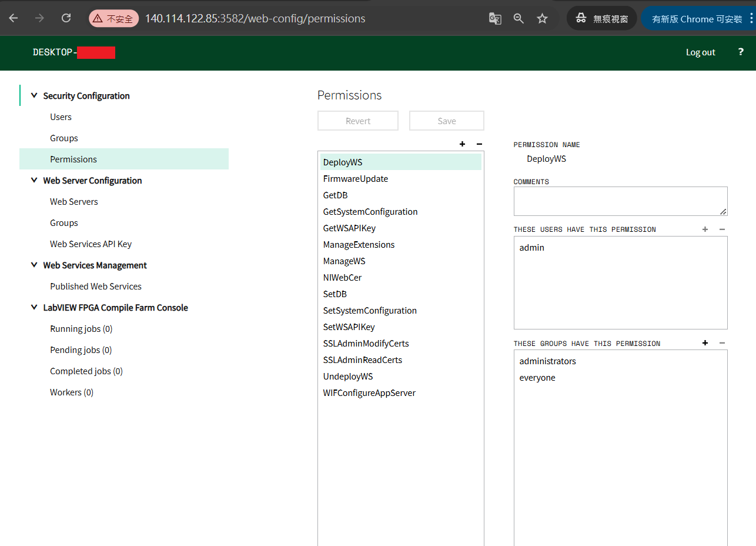756x546 pixels.
Task: Click the Revert button
Action: (358, 121)
